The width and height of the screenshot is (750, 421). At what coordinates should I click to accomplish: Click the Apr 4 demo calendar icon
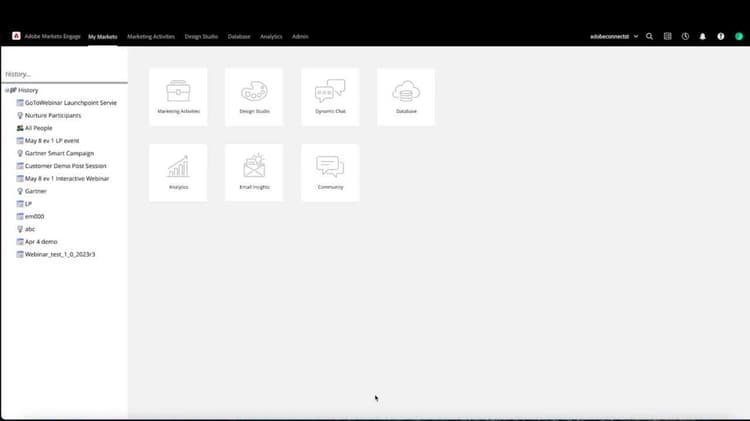coord(20,242)
